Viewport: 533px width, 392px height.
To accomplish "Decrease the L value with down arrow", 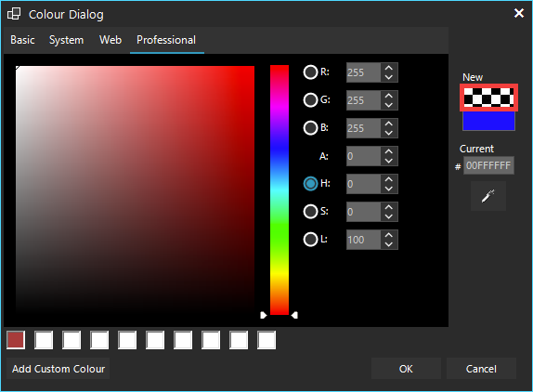I will [389, 244].
